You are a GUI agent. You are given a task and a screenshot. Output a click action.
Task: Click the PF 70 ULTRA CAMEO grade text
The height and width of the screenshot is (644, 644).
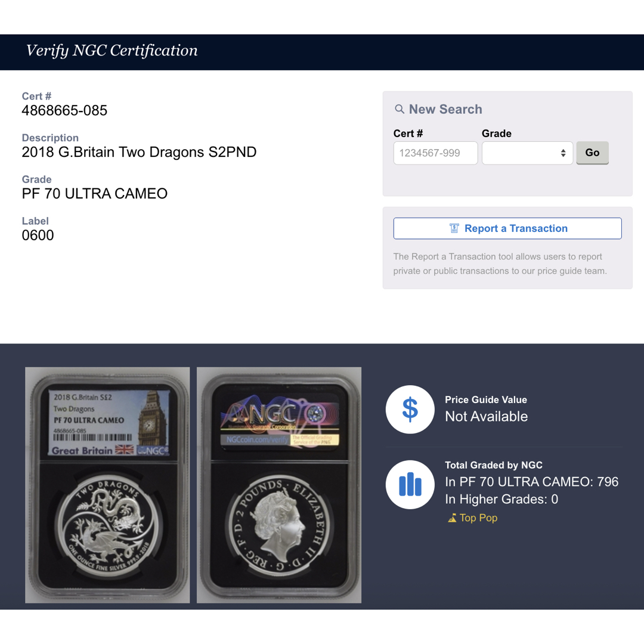(94, 193)
